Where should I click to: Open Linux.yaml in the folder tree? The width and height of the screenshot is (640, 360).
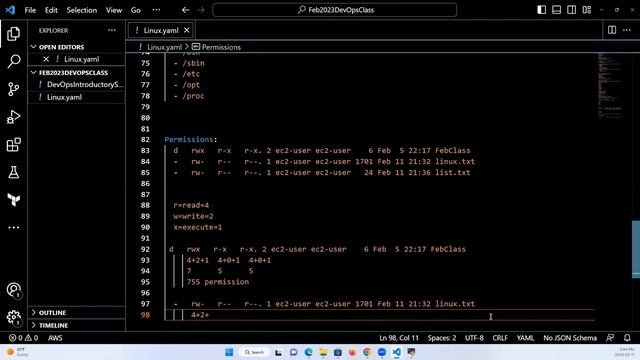(77, 97)
